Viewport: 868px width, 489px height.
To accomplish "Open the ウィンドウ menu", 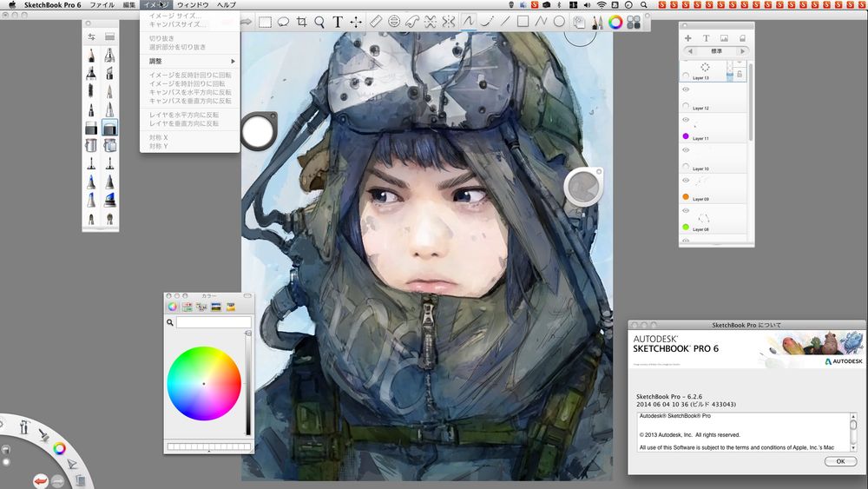I will click(x=192, y=5).
